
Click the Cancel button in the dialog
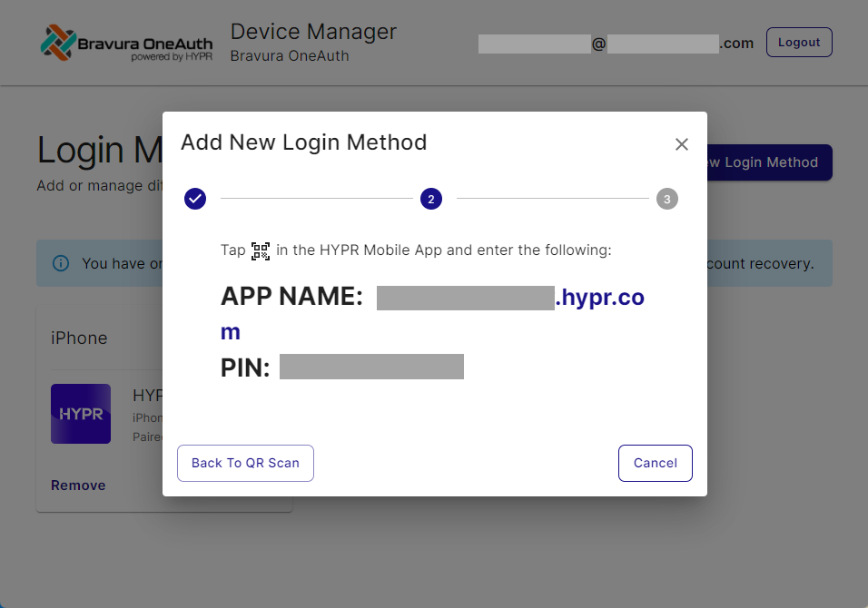[655, 463]
